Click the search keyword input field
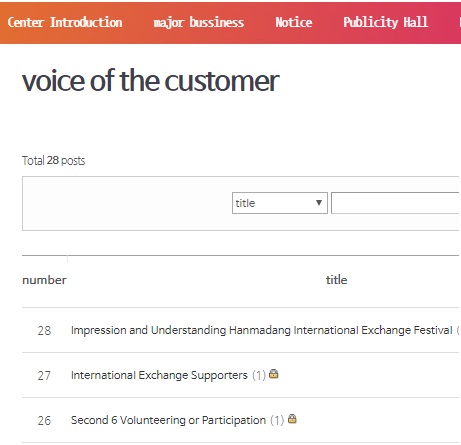The width and height of the screenshot is (461, 445). click(396, 203)
